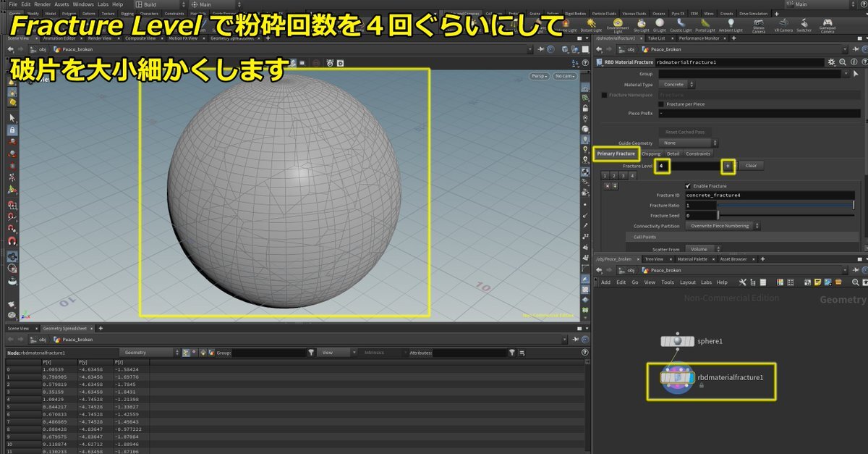Click the gear icon in the parameter pane
868x454 pixels.
click(x=831, y=62)
